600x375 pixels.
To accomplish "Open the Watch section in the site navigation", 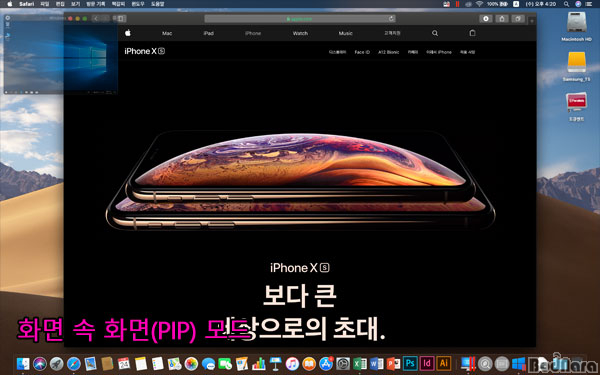I will (x=300, y=33).
